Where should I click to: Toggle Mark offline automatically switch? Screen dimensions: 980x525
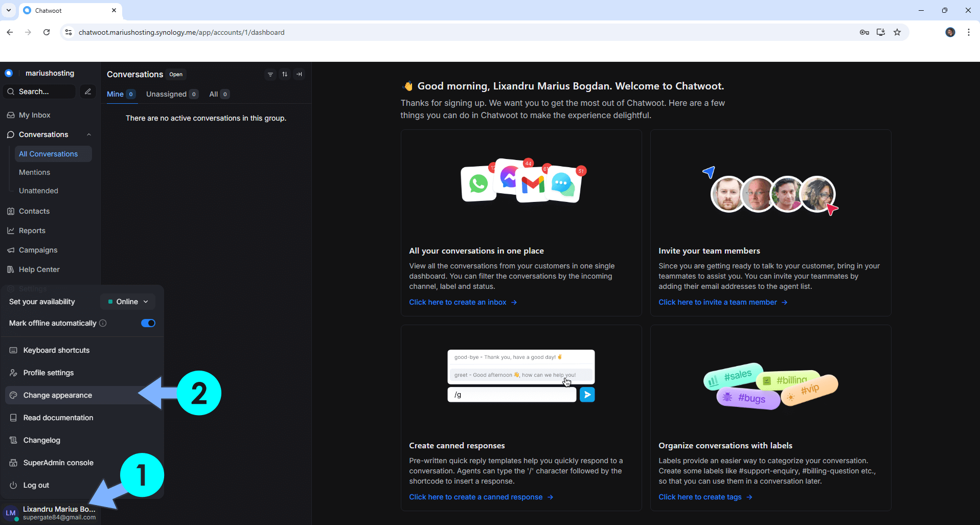(148, 323)
